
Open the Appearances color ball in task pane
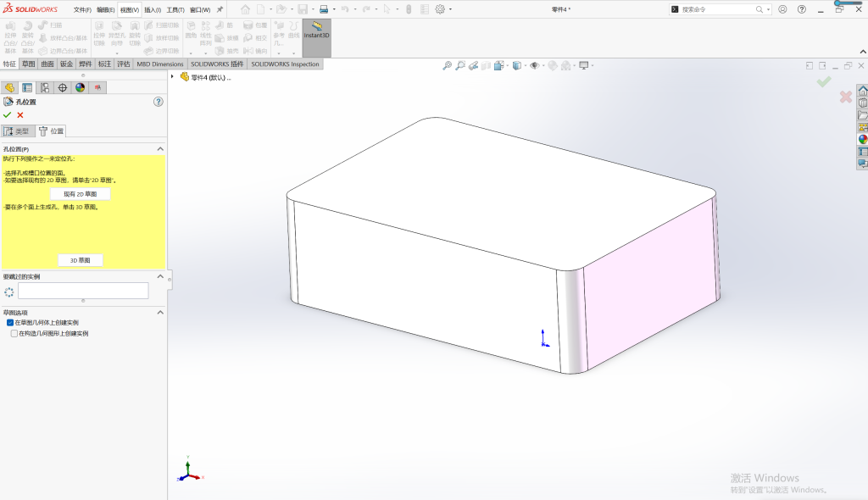click(x=862, y=140)
